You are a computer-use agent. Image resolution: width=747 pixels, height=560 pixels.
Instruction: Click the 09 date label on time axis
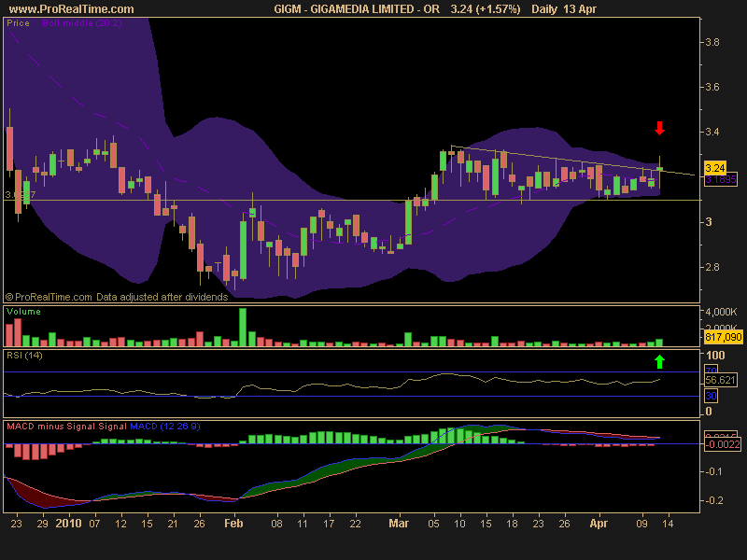642,524
